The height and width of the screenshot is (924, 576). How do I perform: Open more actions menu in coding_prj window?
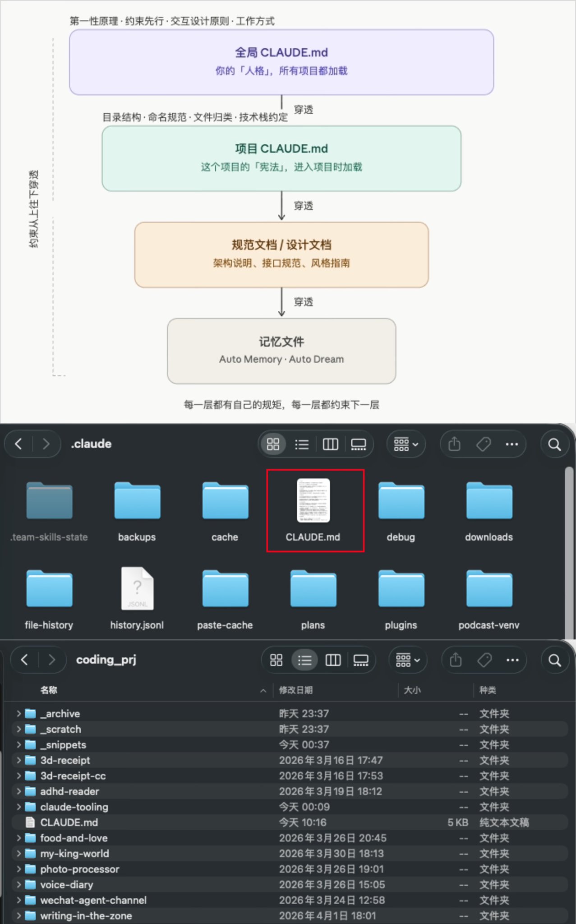pos(512,661)
